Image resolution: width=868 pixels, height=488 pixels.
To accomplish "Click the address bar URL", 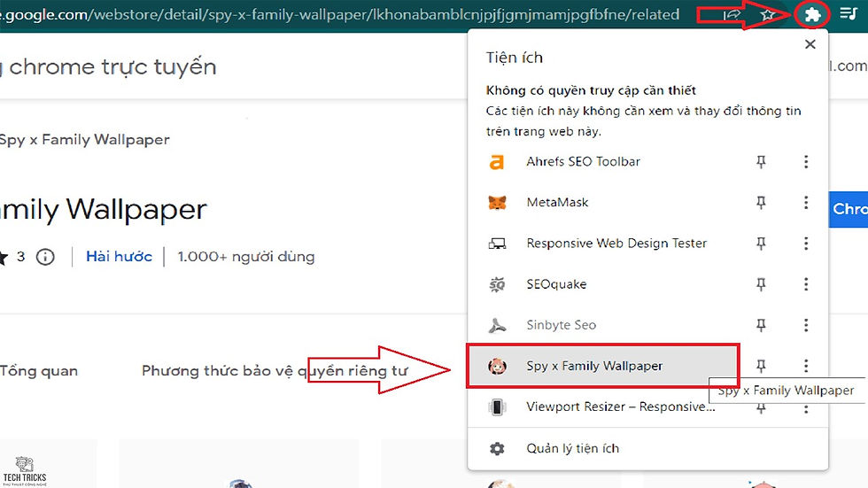I will (x=340, y=14).
